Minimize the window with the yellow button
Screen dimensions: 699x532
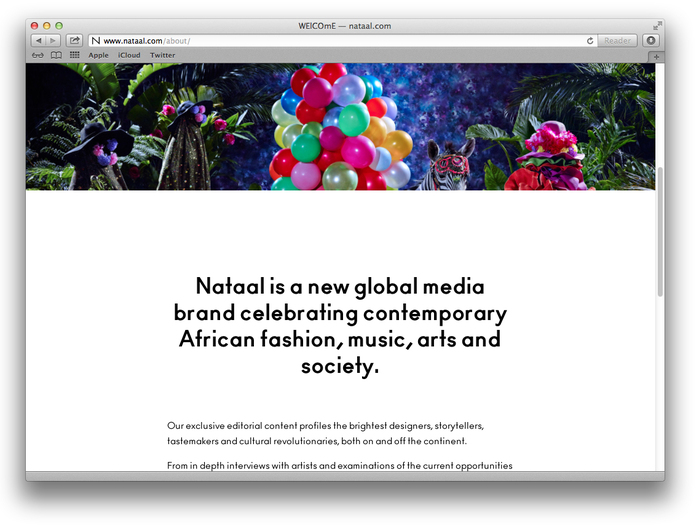point(46,26)
